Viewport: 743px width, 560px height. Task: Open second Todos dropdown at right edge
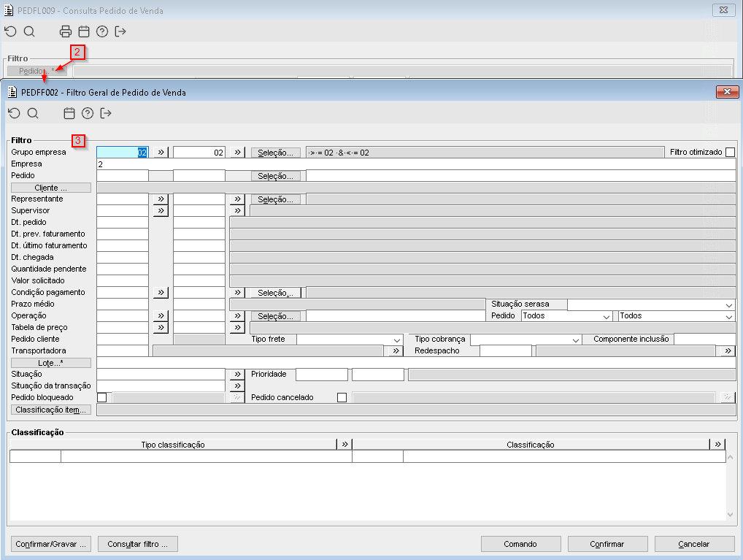click(x=729, y=316)
